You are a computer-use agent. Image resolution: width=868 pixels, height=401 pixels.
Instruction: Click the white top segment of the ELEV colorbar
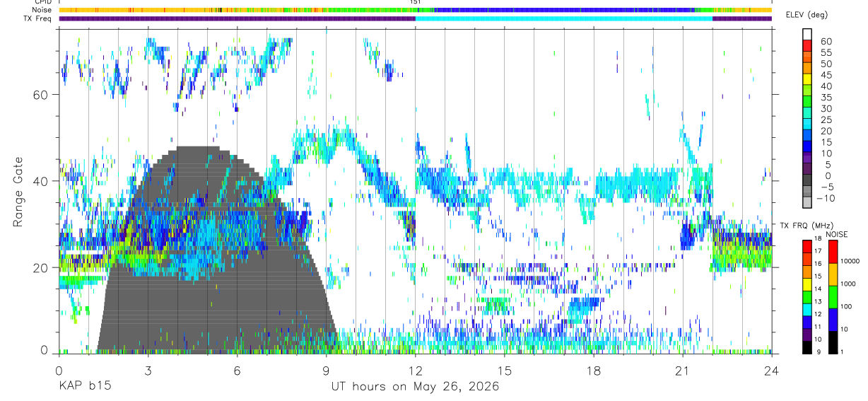[x=808, y=34]
